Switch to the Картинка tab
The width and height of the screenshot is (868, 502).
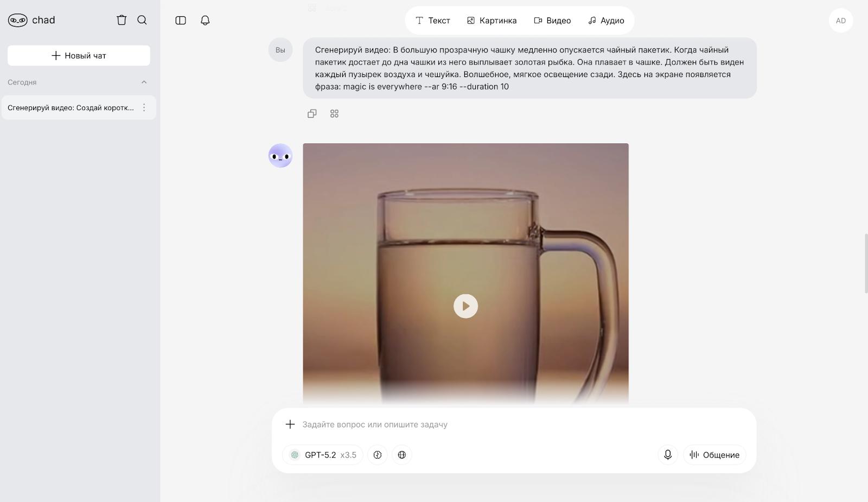click(x=492, y=21)
